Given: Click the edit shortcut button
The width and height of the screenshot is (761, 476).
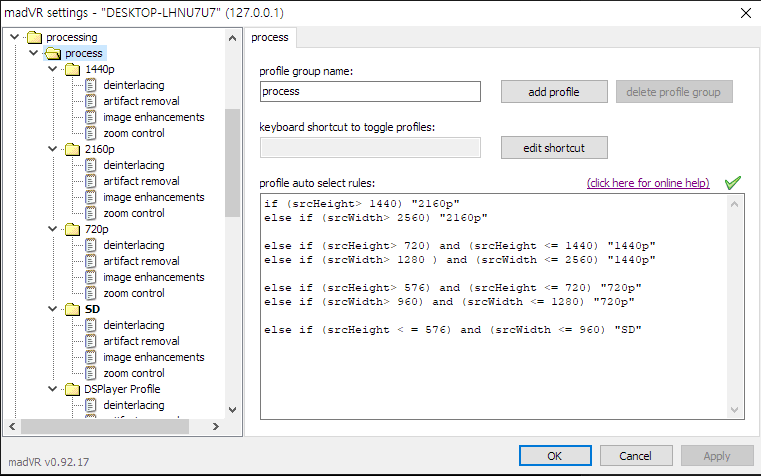Looking at the screenshot, I should (554, 148).
